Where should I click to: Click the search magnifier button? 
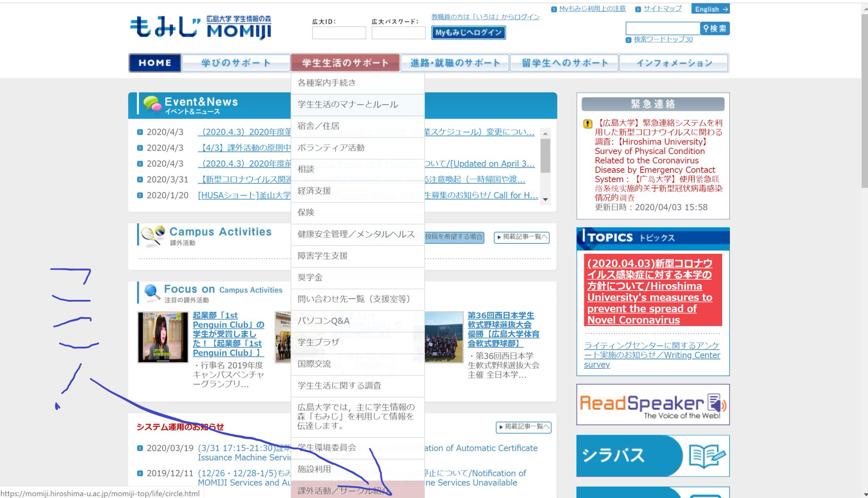tap(715, 28)
